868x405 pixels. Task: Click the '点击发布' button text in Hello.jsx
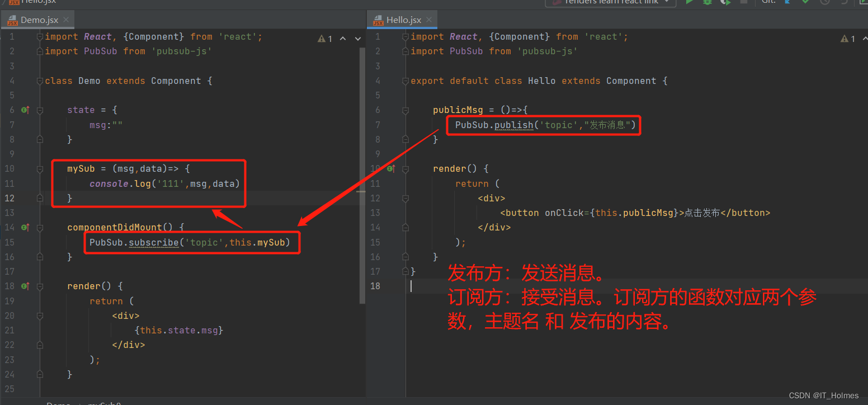702,213
